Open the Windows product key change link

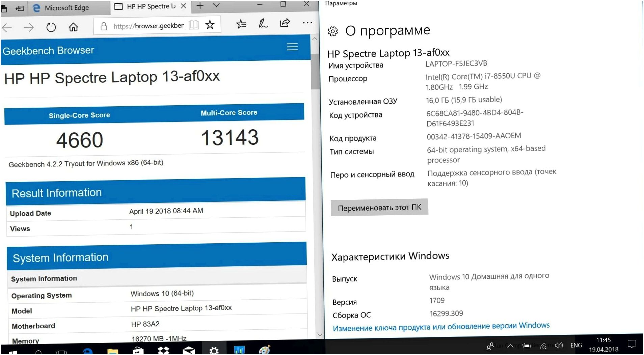click(441, 326)
